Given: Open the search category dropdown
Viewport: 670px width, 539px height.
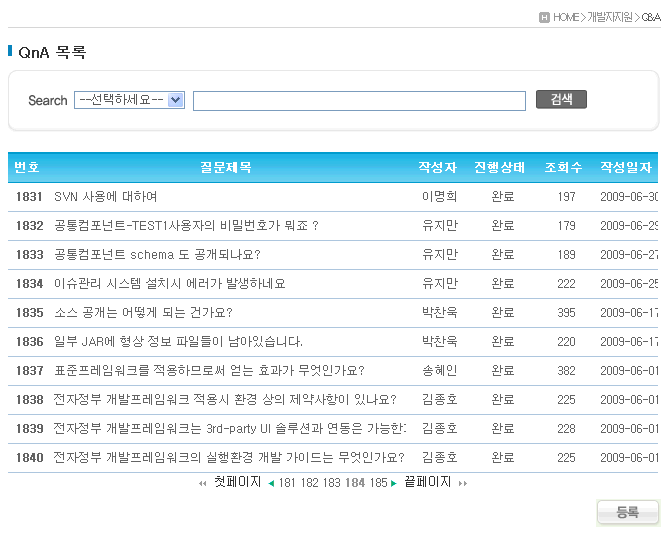Looking at the screenshot, I should tap(130, 100).
